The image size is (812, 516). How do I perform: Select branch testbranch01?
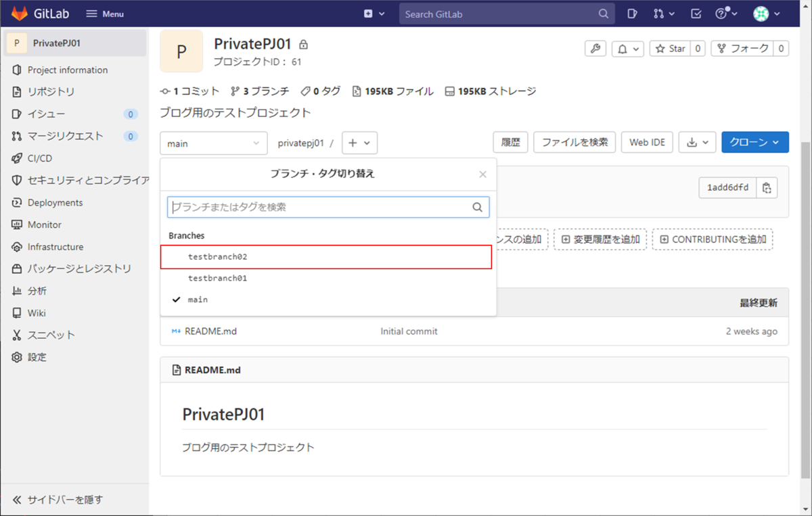pyautogui.click(x=328, y=278)
